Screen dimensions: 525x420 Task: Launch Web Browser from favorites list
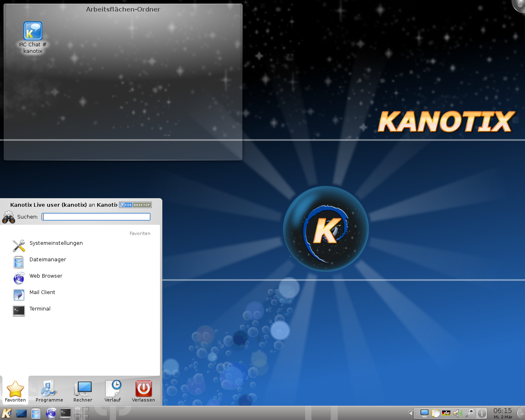pos(80,278)
